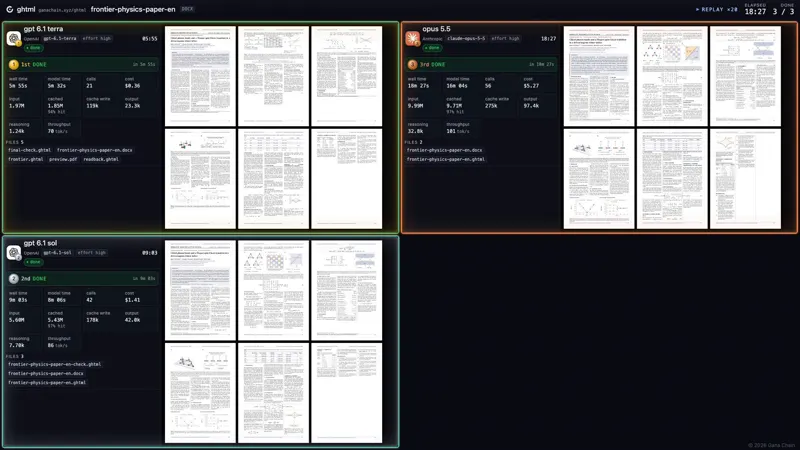Click the gpt-6.1-sol model tag
800x450 pixels.
pyautogui.click(x=57, y=253)
